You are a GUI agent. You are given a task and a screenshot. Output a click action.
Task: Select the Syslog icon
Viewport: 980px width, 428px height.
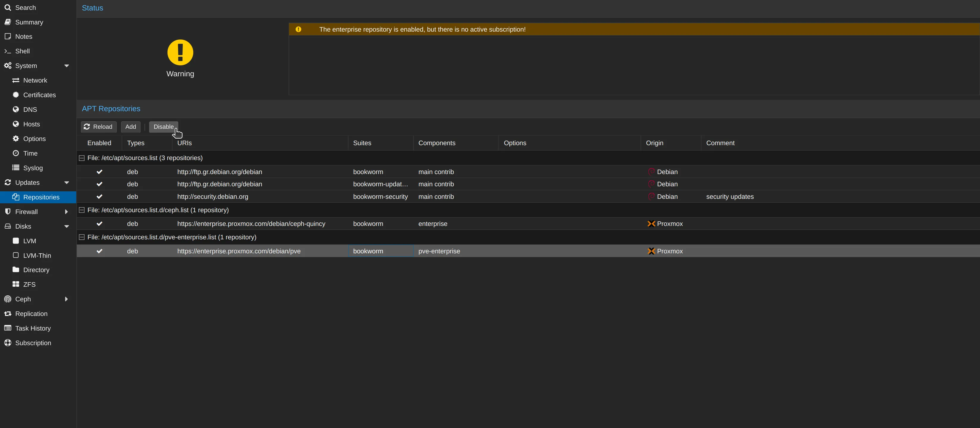[15, 168]
